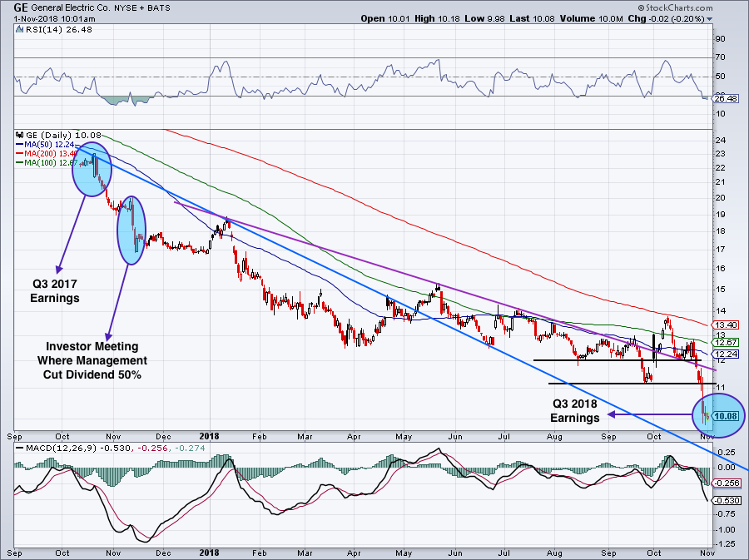Click the -0.256 MACD signal value in the label
749x560 pixels.
pyautogui.click(x=152, y=448)
